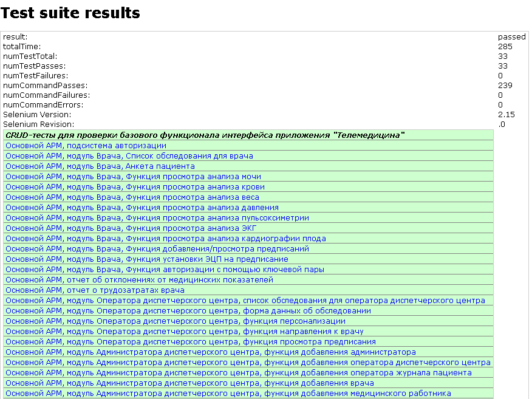
Task: Open 'авторизации с помощью ключевой пары' link
Action: pos(165,270)
